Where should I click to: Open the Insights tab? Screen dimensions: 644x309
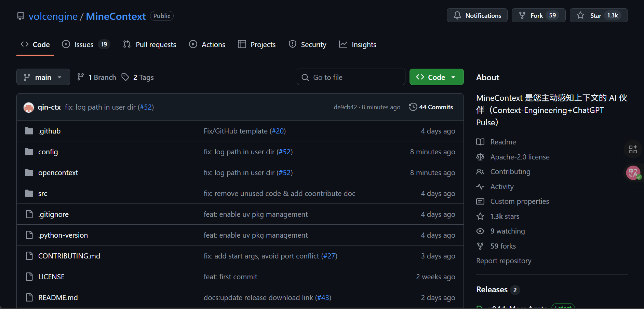358,44
